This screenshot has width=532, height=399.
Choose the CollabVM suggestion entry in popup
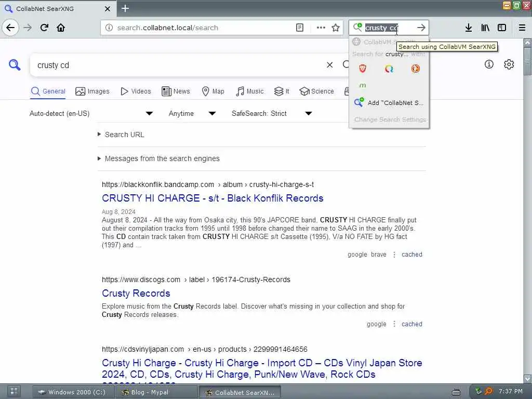pos(389,42)
